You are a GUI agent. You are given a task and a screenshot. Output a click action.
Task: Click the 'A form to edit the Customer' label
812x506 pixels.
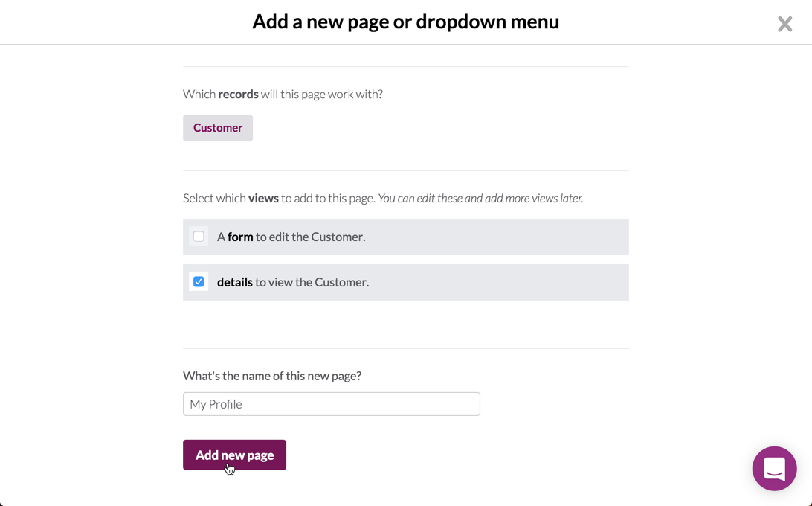click(291, 237)
